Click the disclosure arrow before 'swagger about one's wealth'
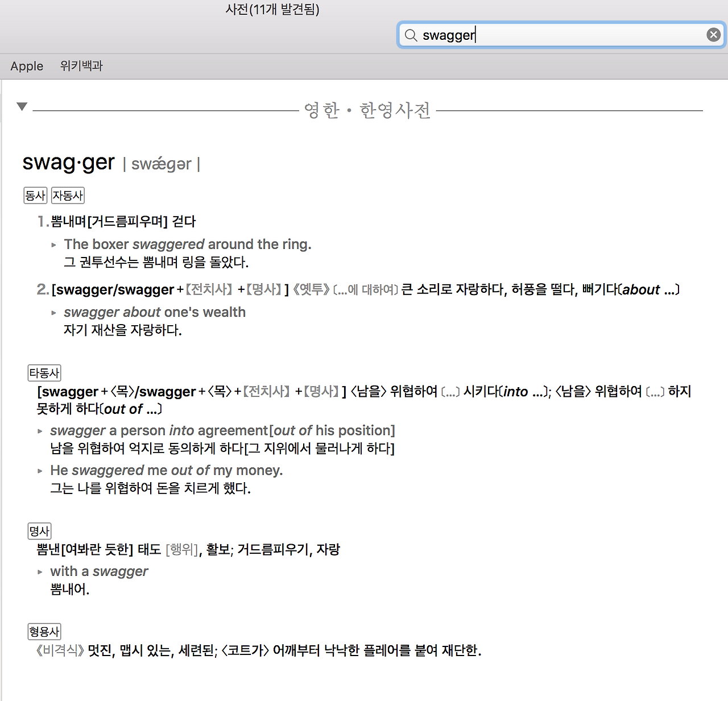The width and height of the screenshot is (728, 701). (x=54, y=312)
